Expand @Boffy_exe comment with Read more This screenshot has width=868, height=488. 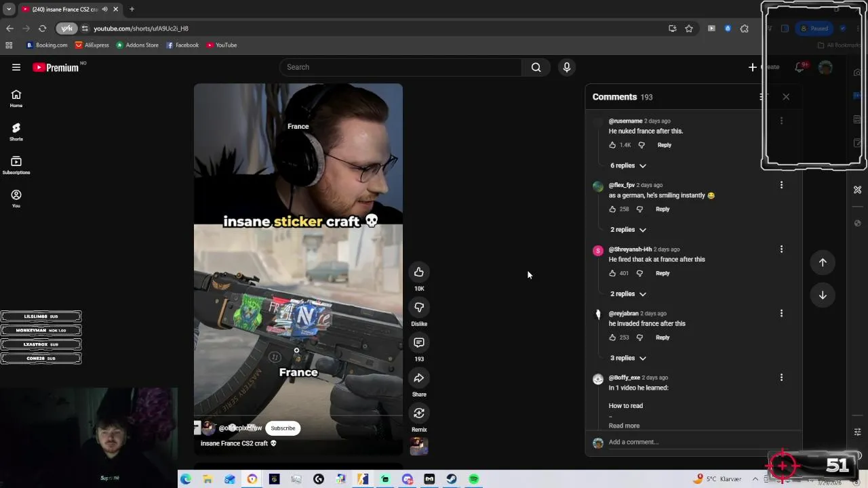click(x=624, y=426)
